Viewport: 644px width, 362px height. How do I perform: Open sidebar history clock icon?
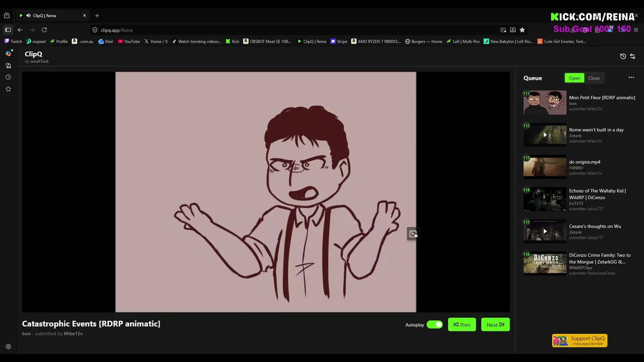8,77
